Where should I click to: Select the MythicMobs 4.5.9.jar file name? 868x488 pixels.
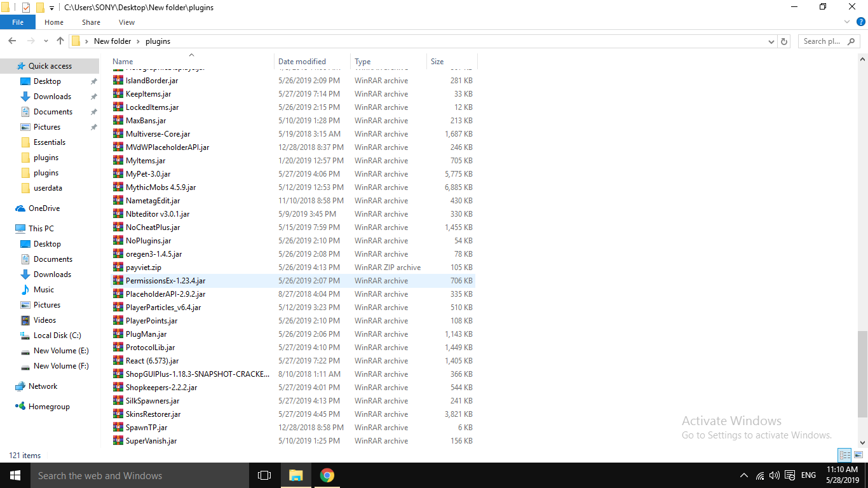click(x=161, y=187)
